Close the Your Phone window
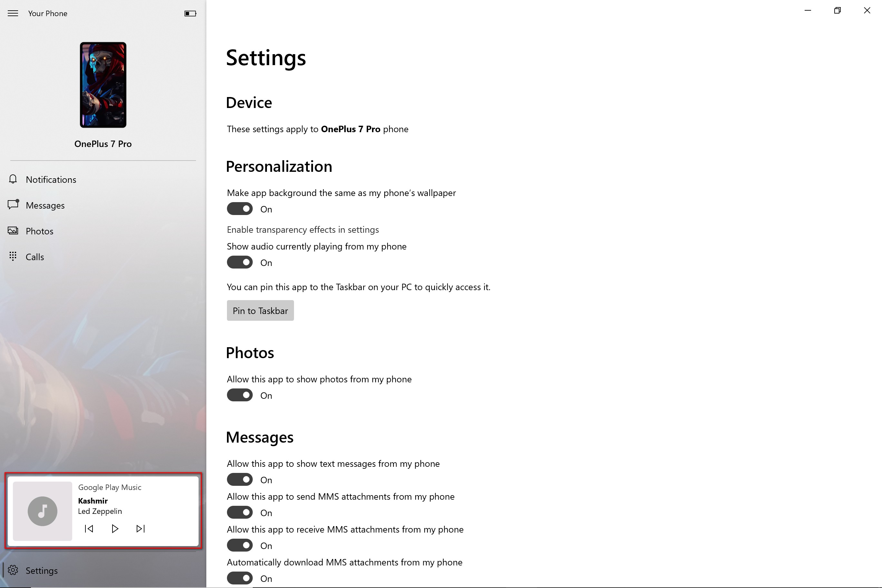 click(867, 11)
